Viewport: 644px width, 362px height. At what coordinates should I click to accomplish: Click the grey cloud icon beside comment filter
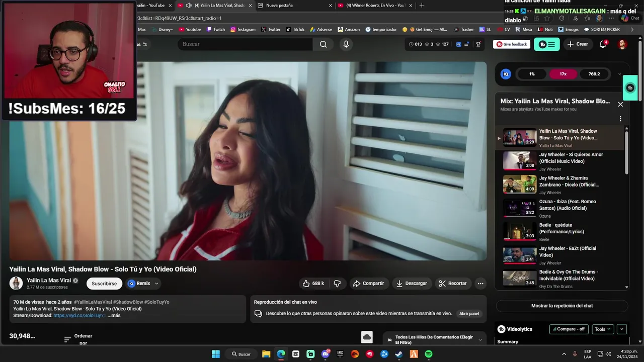[x=367, y=337]
